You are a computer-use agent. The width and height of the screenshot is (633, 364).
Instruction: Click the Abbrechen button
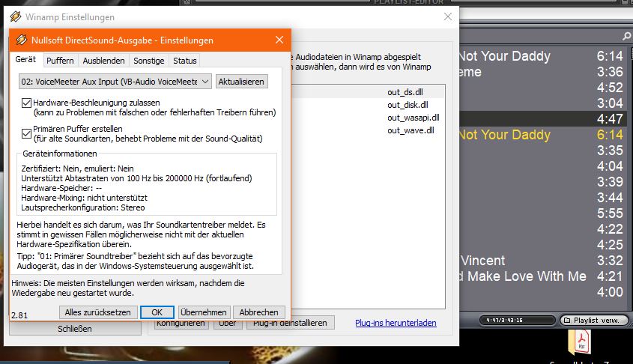pyautogui.click(x=258, y=312)
